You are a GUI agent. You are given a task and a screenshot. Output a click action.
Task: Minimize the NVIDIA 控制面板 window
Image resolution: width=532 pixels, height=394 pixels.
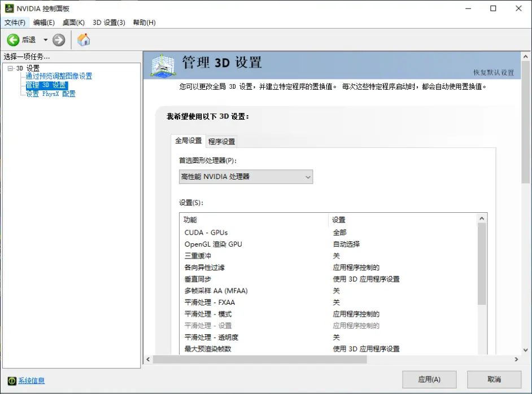(468, 8)
